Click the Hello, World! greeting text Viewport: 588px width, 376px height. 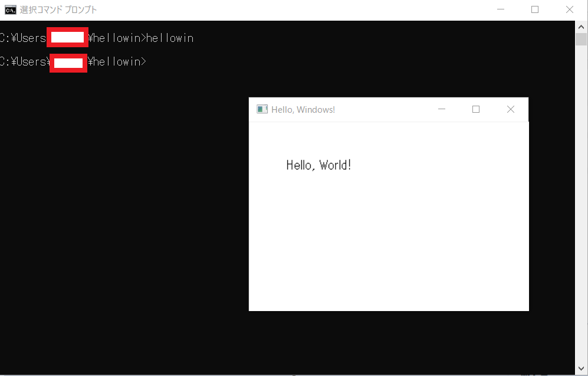tap(318, 165)
